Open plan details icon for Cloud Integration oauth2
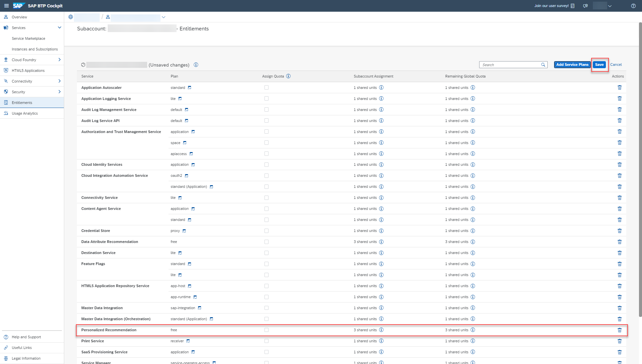 tap(187, 176)
